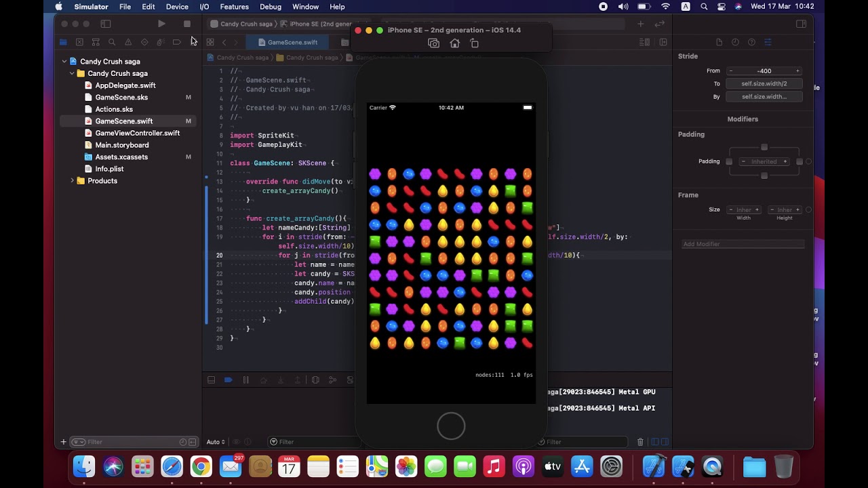Open the Simulator app menu
Viewport: 868px width, 488px height.
pos(91,7)
